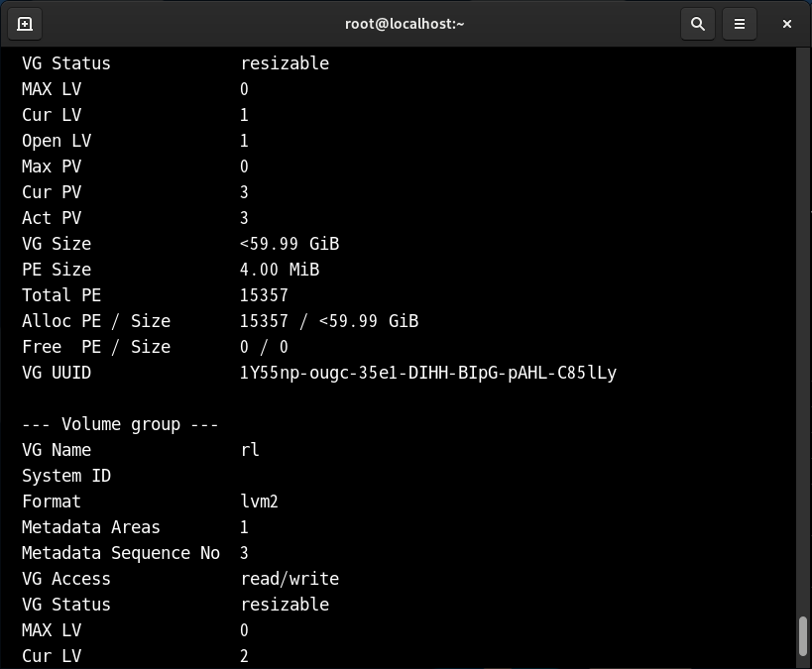Image resolution: width=812 pixels, height=669 pixels.
Task: Open the hamburger menu
Action: click(740, 24)
